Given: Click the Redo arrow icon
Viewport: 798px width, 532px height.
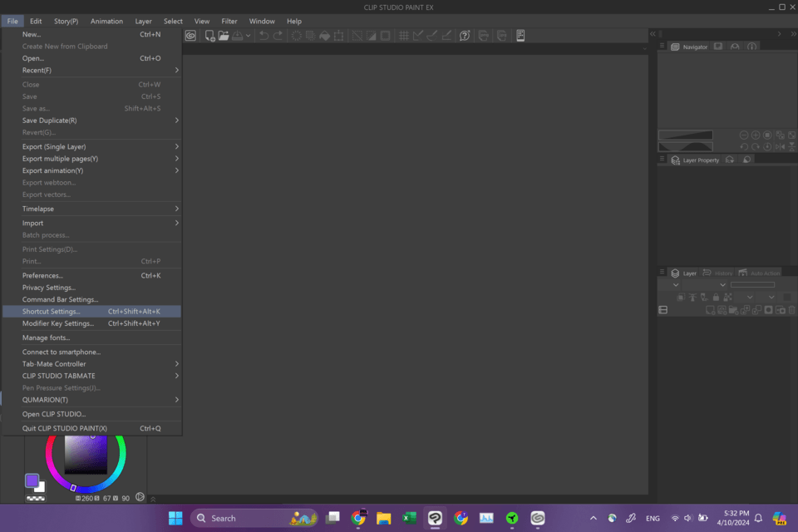Looking at the screenshot, I should (278, 36).
